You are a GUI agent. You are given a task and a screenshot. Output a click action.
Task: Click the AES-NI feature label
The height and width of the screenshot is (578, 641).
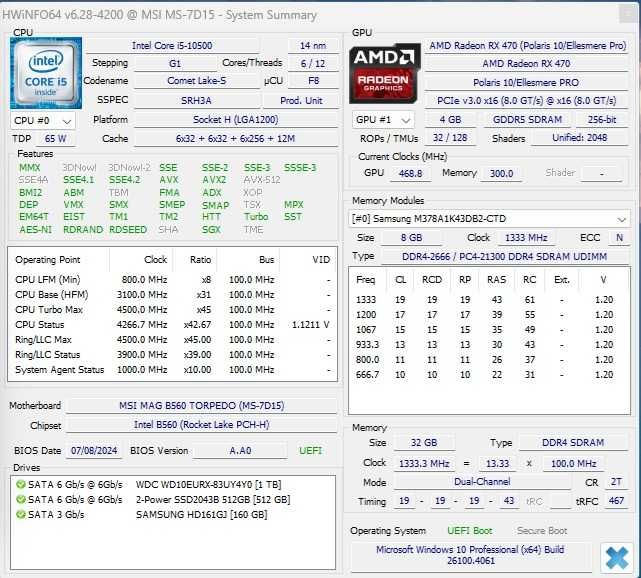36,230
